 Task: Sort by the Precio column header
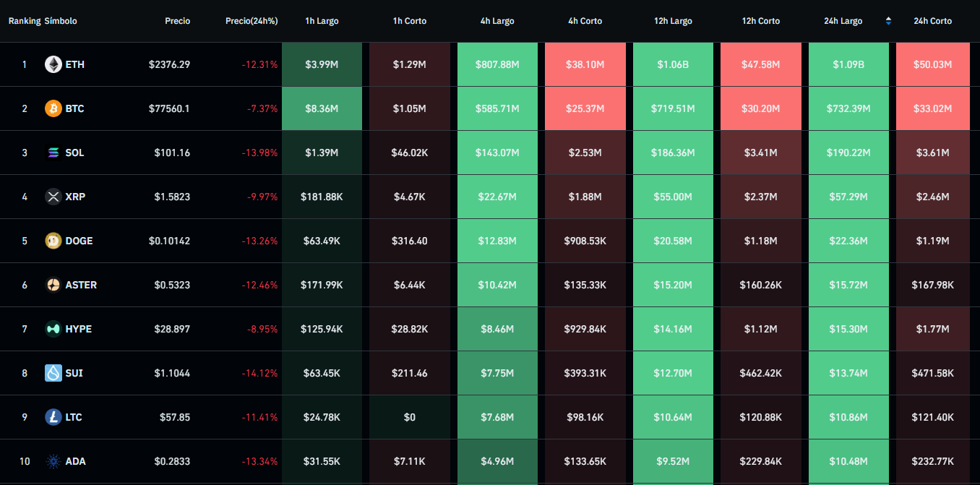[x=177, y=21]
